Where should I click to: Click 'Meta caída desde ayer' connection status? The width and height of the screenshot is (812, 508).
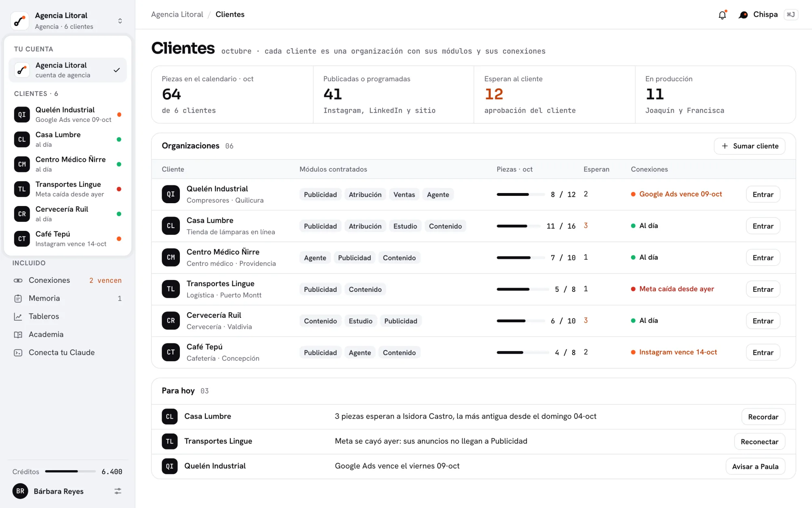[x=672, y=289]
